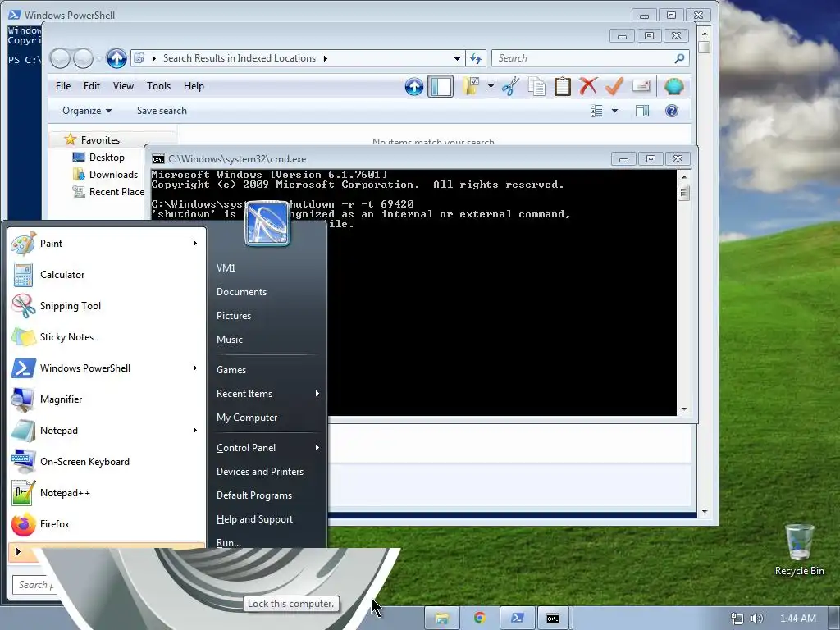This screenshot has height=630, width=840.
Task: Toggle the preview pane button
Action: (642, 111)
